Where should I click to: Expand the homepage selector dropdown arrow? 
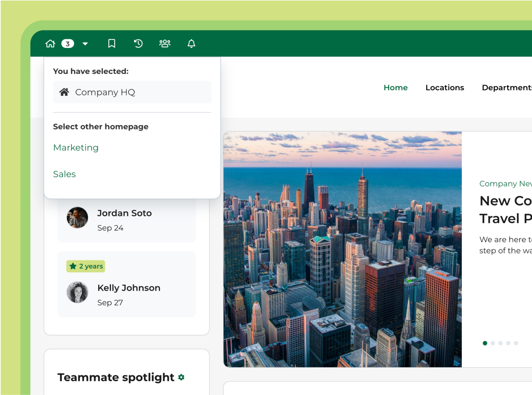(85, 43)
